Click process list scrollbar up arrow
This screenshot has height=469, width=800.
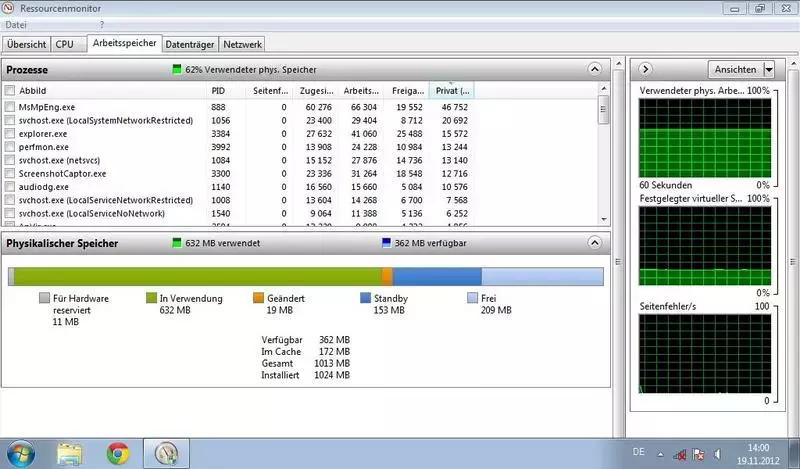coord(604,89)
